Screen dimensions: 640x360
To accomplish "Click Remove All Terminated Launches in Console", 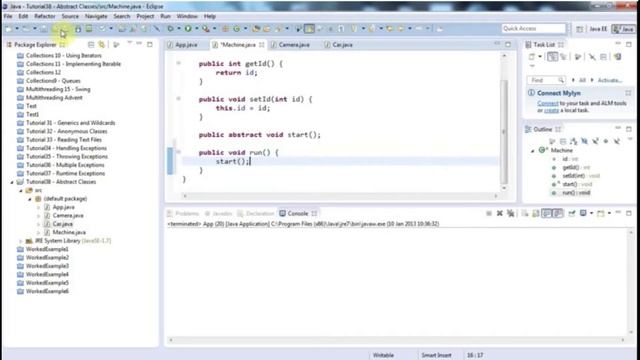I will (x=511, y=213).
